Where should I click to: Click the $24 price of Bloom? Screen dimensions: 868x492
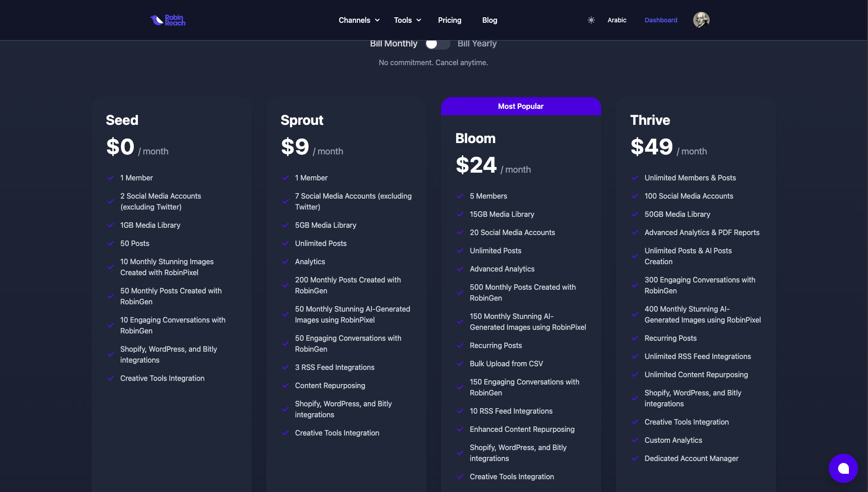pyautogui.click(x=476, y=165)
